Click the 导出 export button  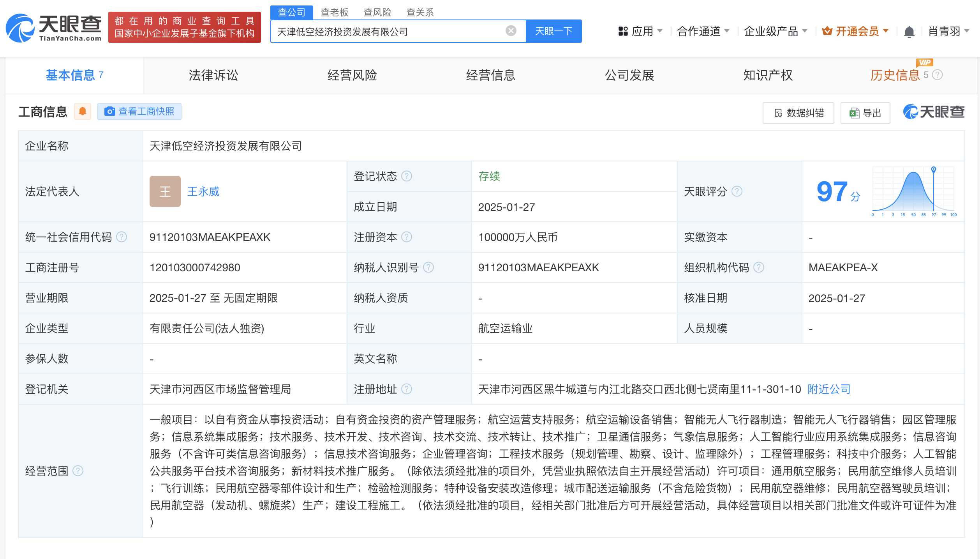point(865,113)
